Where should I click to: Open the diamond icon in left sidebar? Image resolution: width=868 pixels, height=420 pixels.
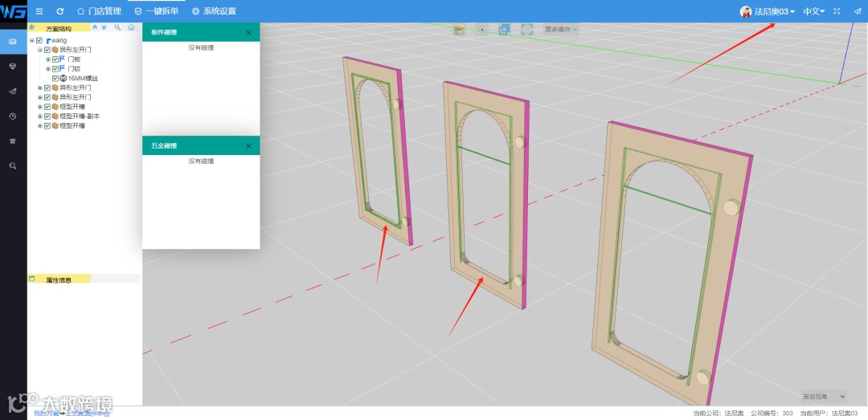(13, 67)
